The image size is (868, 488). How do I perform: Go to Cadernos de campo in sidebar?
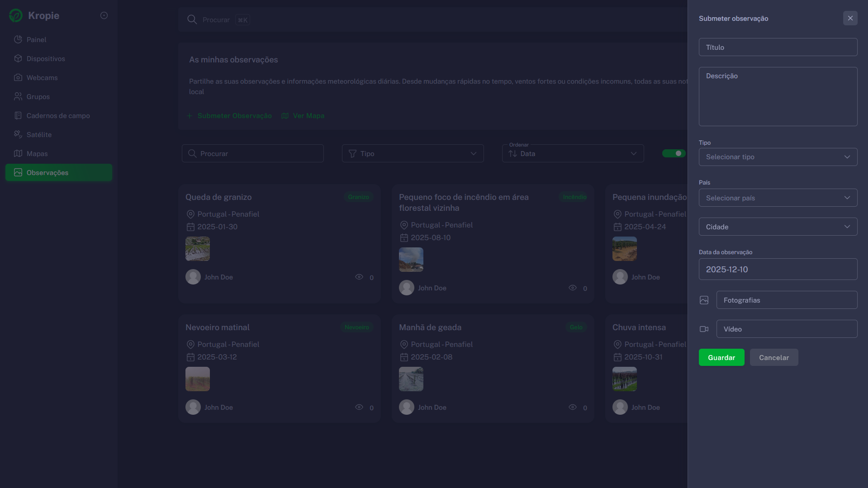pyautogui.click(x=58, y=116)
